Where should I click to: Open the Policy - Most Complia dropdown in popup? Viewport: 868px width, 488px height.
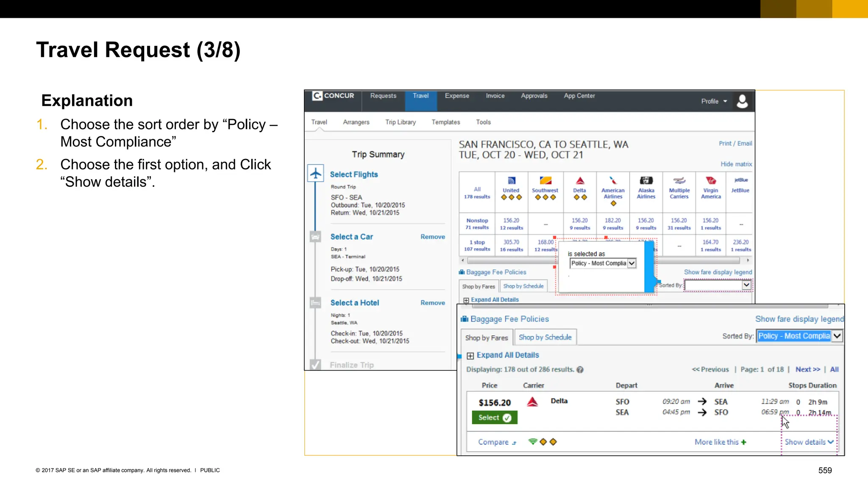coord(603,263)
